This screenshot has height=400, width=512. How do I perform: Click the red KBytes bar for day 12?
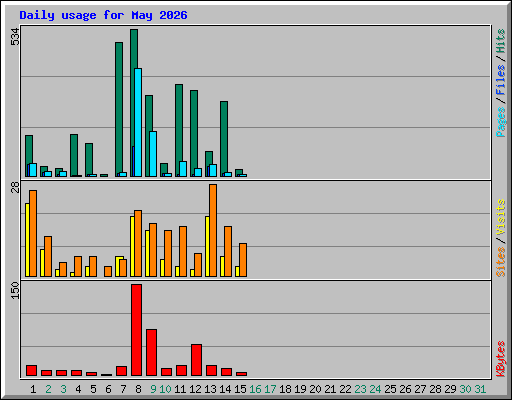tap(196, 360)
